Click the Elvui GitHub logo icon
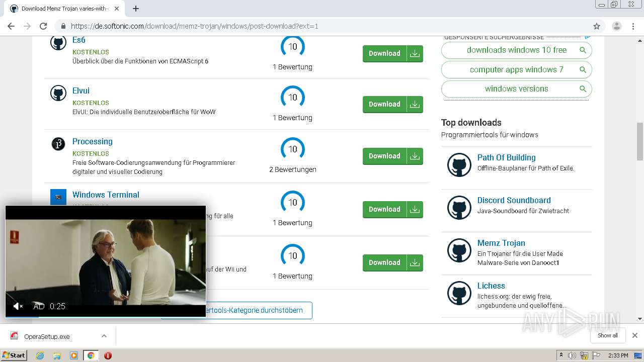Image resolution: width=644 pixels, height=362 pixels. tap(58, 93)
